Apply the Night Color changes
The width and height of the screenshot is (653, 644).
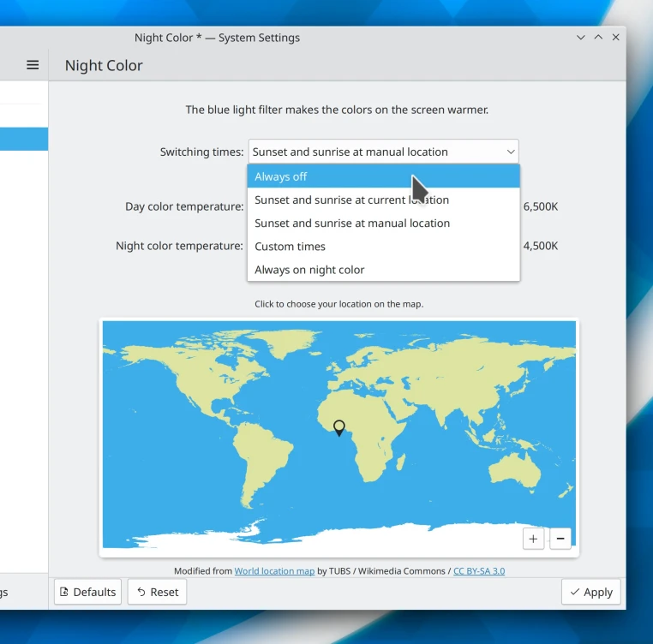click(x=591, y=592)
